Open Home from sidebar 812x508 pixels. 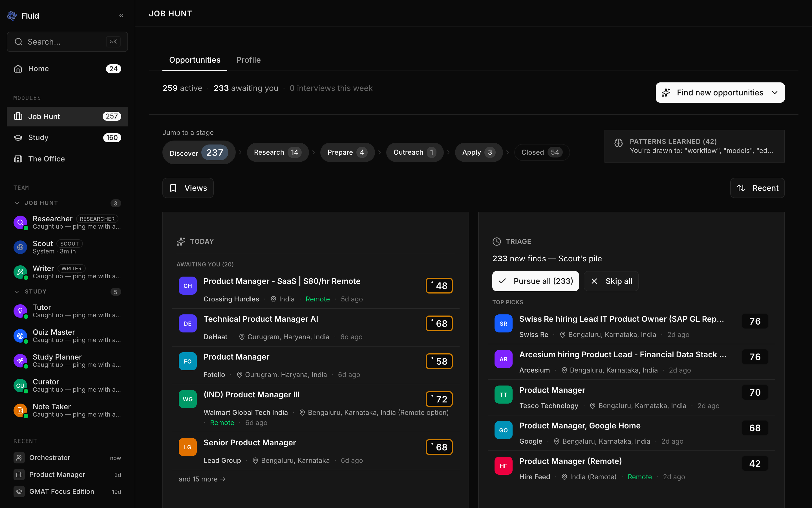coord(67,69)
